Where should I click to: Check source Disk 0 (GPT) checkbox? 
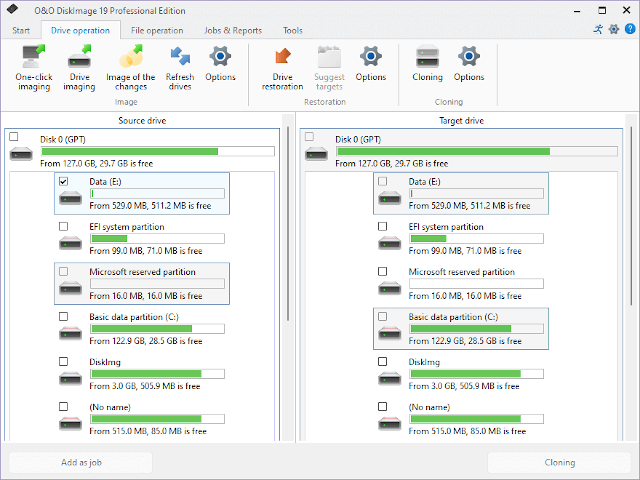pyautogui.click(x=14, y=136)
